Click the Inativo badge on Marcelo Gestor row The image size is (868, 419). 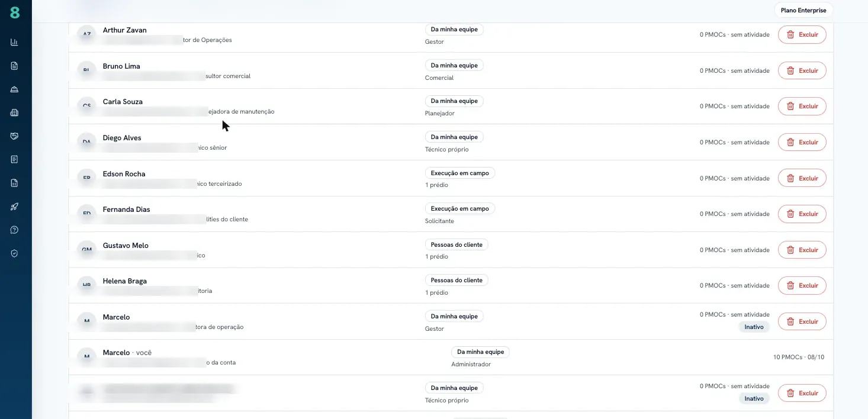[754, 327]
